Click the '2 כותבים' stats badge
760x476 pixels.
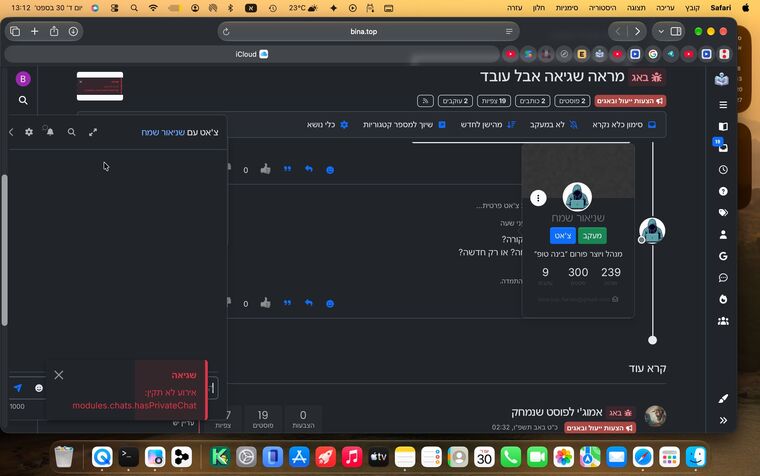tap(532, 101)
